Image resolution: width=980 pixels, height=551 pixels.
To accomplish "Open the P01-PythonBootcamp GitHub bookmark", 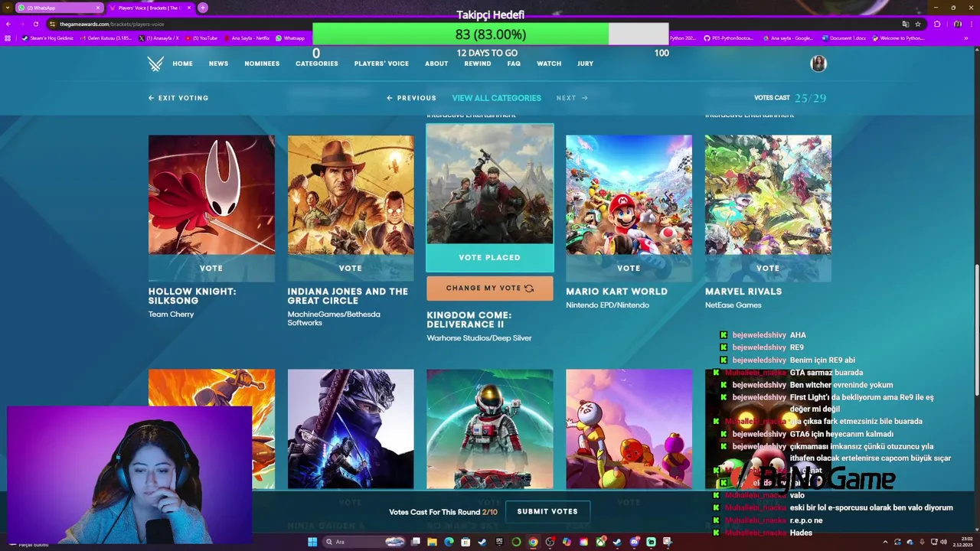I will coord(730,37).
